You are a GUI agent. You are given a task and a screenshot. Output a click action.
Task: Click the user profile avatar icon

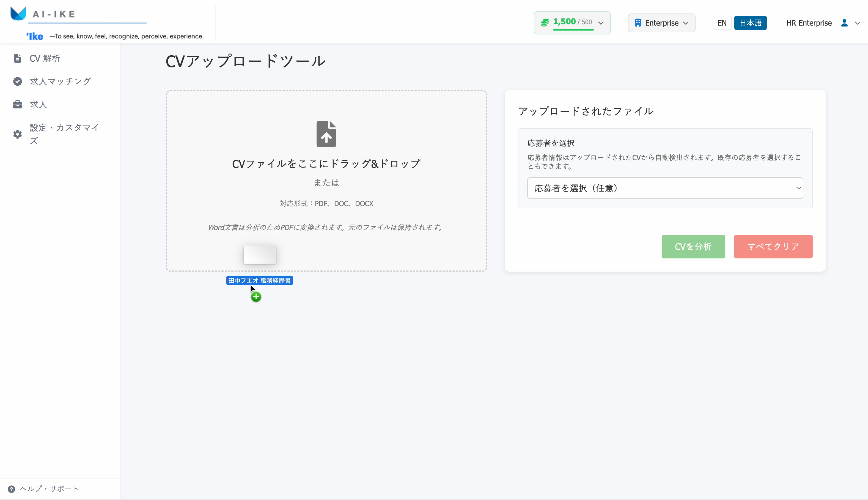[844, 23]
